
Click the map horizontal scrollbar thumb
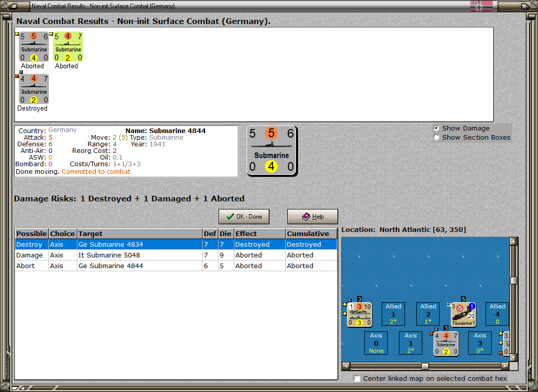425,366
